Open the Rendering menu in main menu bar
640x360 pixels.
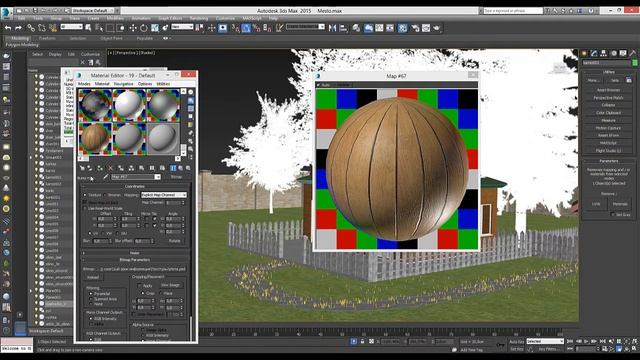pyautogui.click(x=199, y=18)
